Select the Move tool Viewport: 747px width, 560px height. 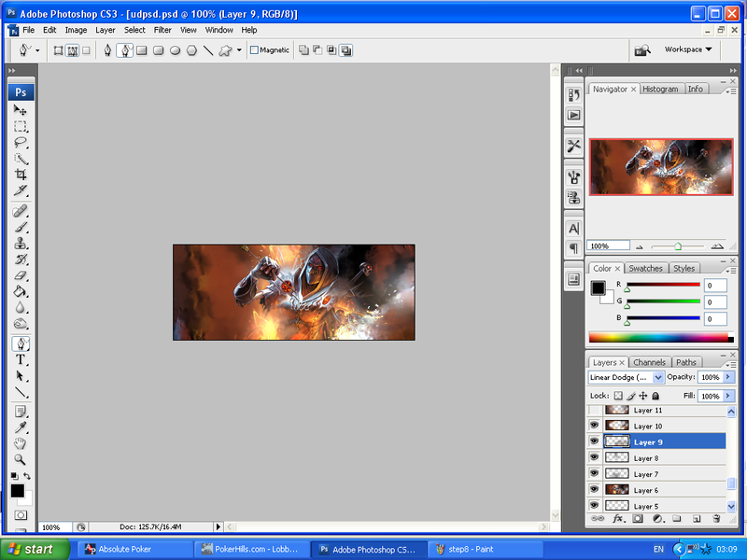[20, 110]
